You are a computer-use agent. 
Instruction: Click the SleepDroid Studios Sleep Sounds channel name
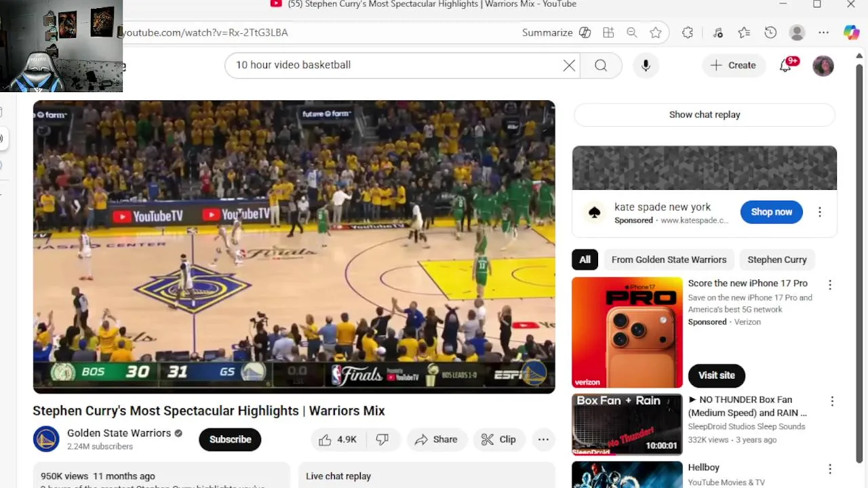pos(747,426)
